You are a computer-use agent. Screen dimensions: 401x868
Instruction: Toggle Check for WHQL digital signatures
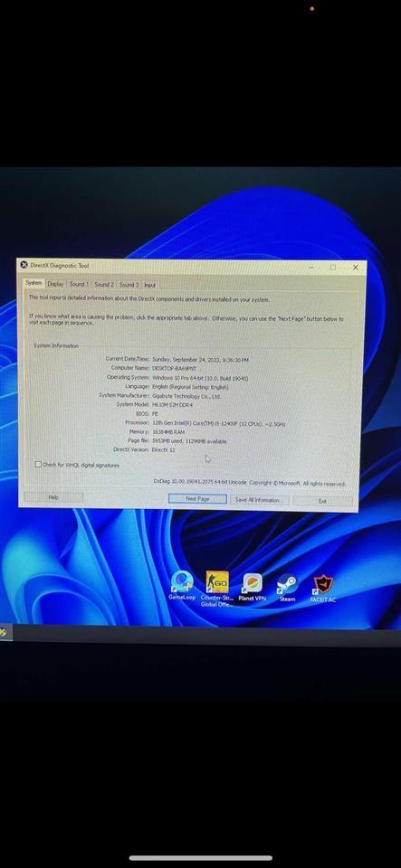[x=38, y=465]
